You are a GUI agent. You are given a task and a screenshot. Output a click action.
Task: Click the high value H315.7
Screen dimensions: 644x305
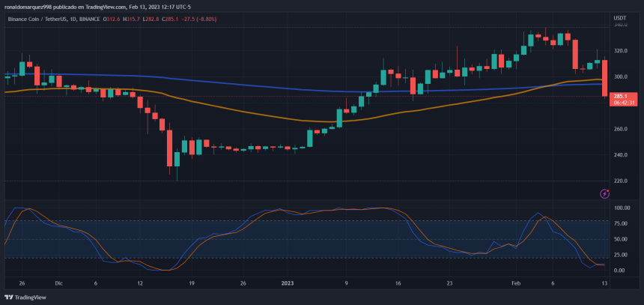(x=131, y=19)
